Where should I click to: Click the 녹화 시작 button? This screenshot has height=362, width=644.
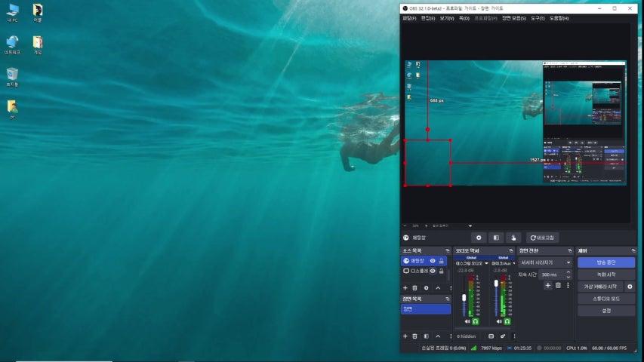pyautogui.click(x=605, y=275)
